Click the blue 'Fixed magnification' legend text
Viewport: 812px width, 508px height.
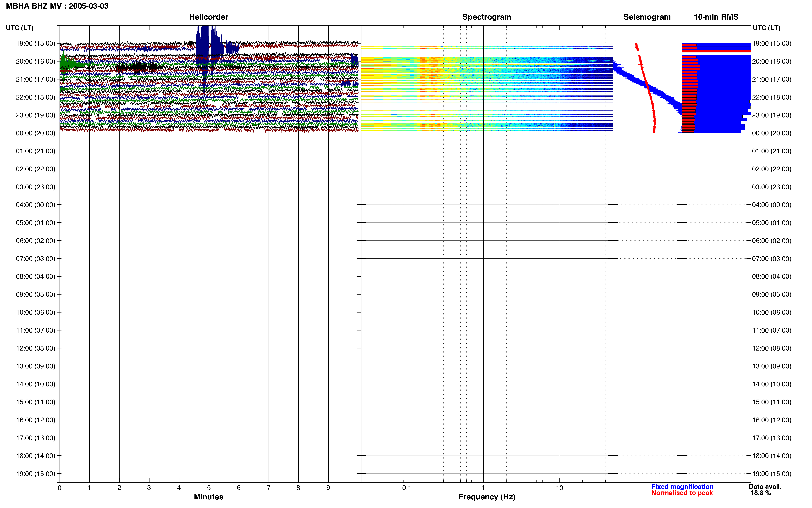(682, 486)
